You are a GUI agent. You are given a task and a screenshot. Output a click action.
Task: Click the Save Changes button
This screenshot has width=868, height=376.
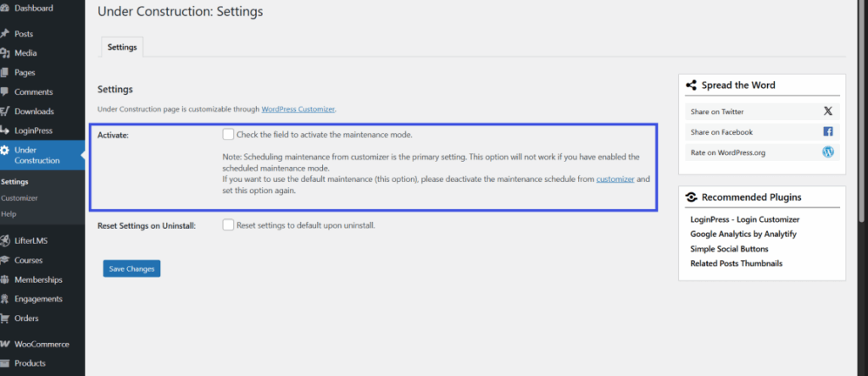pos(131,268)
